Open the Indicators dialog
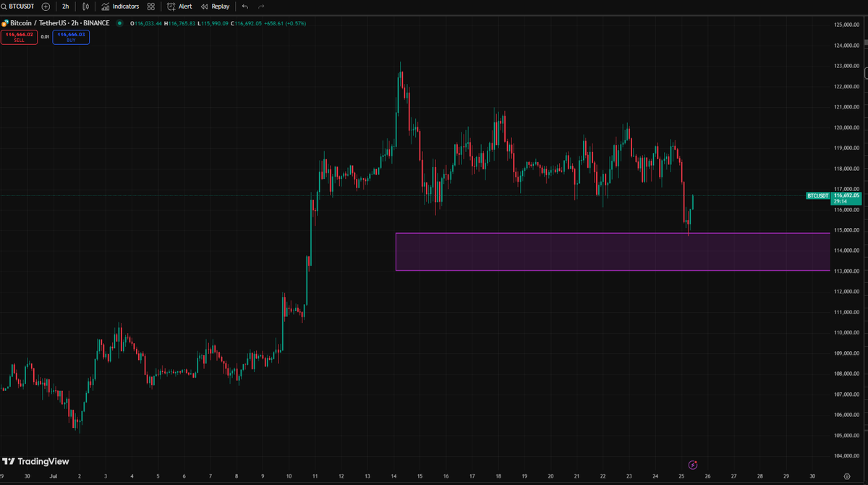Screen dimensions: 868x485 tap(120, 6)
